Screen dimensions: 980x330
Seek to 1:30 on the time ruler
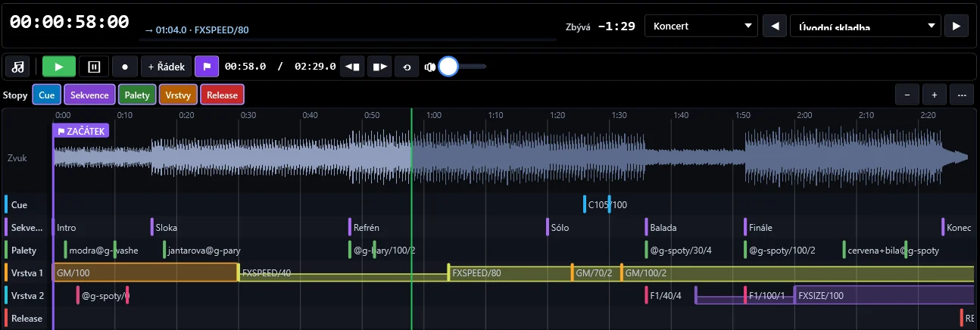[619, 115]
